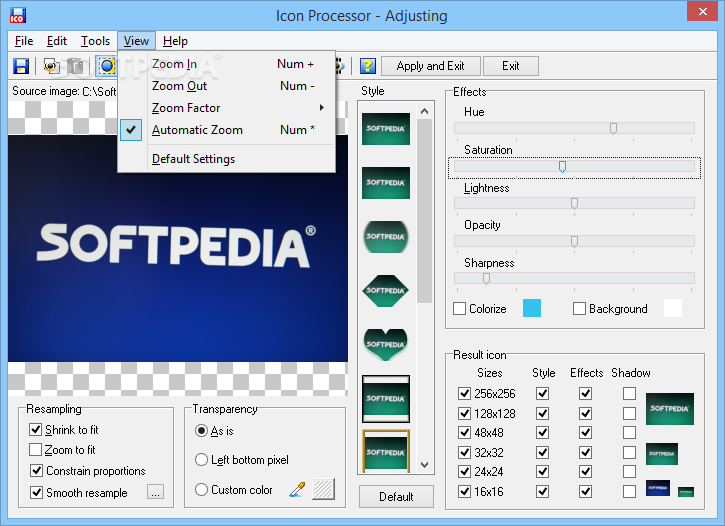Screen dimensions: 725x526
Task: Click the hatched custom transparency color swatch
Action: pyautogui.click(x=324, y=489)
